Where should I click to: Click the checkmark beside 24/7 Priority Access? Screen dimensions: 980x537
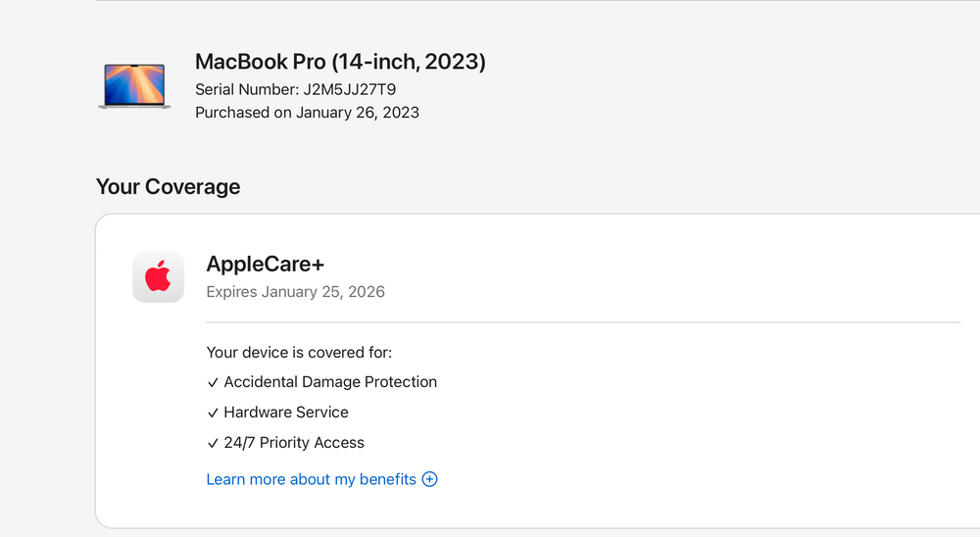213,444
